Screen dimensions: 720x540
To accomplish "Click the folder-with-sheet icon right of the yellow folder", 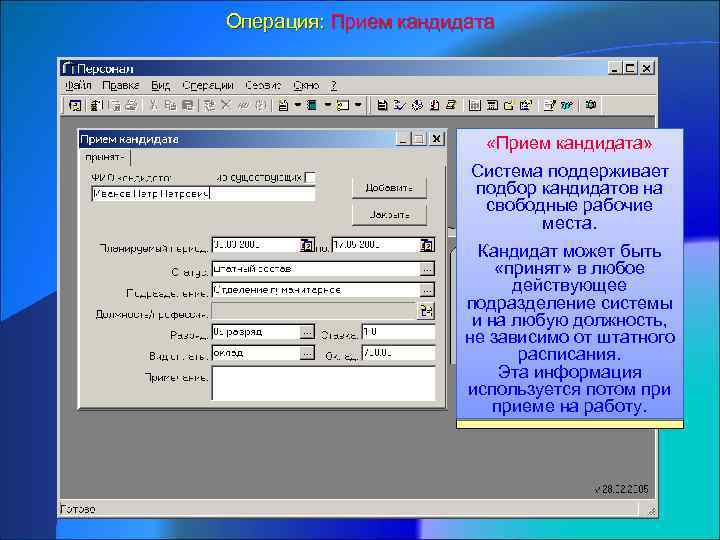I will point(525,105).
